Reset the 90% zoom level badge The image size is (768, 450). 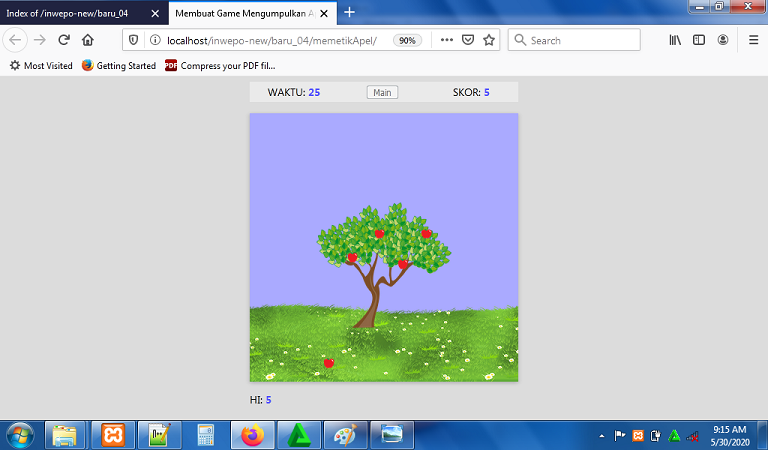click(x=407, y=41)
